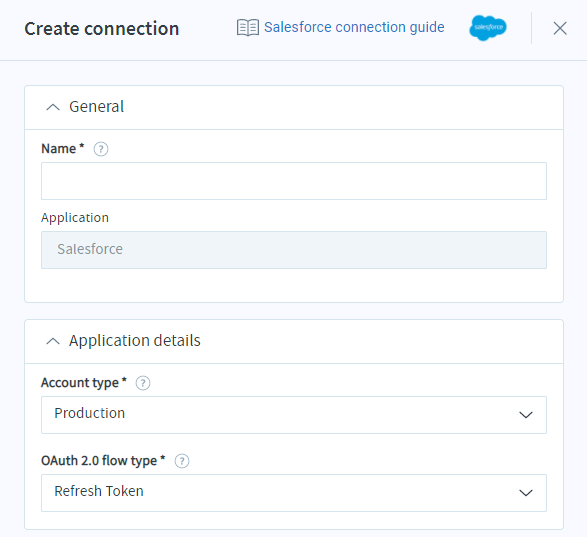587x537 pixels.
Task: Collapse the Application details section chevron
Action: [x=53, y=341]
